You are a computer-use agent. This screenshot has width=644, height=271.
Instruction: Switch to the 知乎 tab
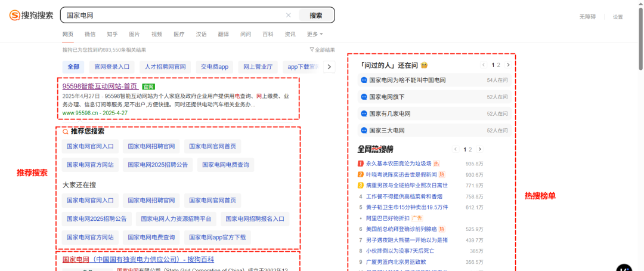point(112,34)
